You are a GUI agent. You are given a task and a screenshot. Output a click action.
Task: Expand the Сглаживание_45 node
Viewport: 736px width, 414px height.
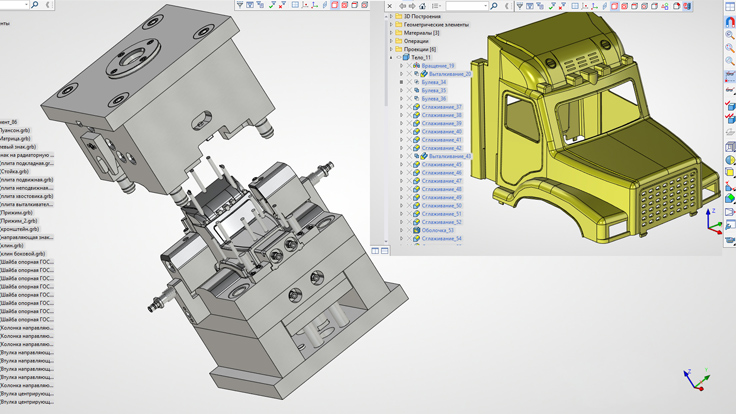point(401,164)
